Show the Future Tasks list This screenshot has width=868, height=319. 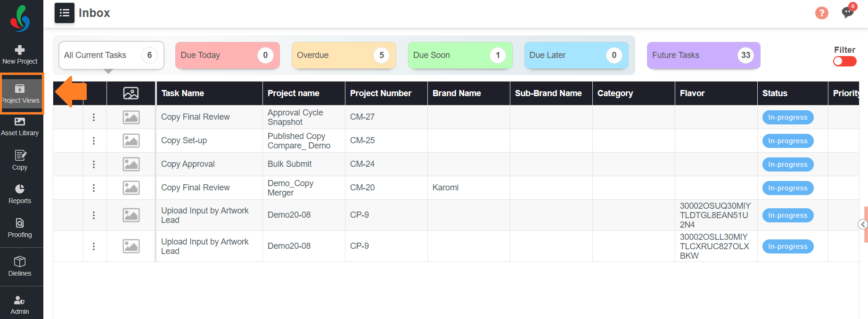pyautogui.click(x=704, y=55)
